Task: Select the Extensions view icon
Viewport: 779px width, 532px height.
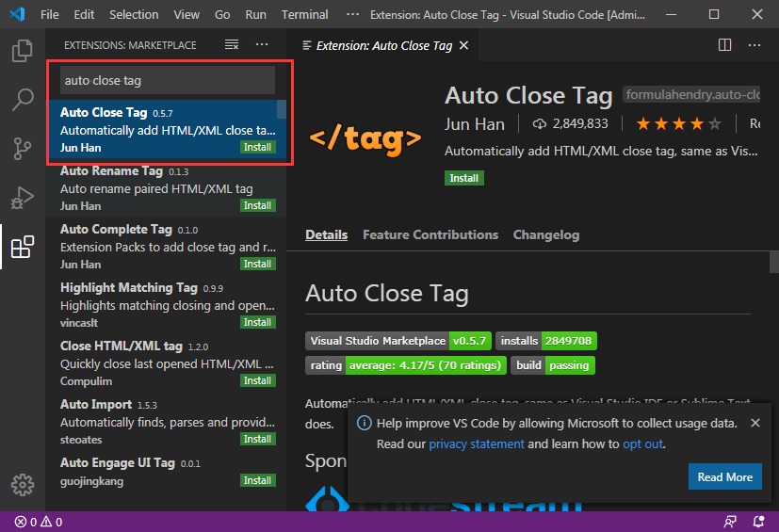Action: coord(23,247)
